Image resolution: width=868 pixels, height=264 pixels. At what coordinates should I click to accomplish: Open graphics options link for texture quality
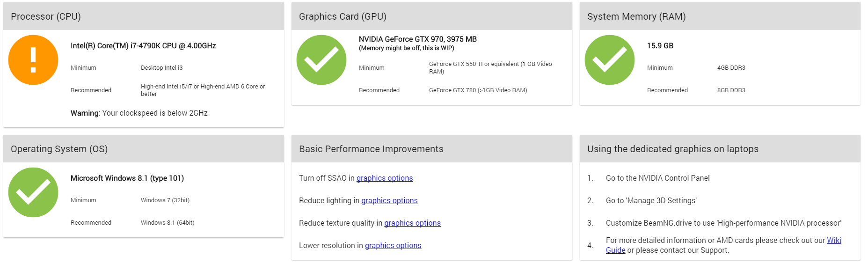coord(412,223)
